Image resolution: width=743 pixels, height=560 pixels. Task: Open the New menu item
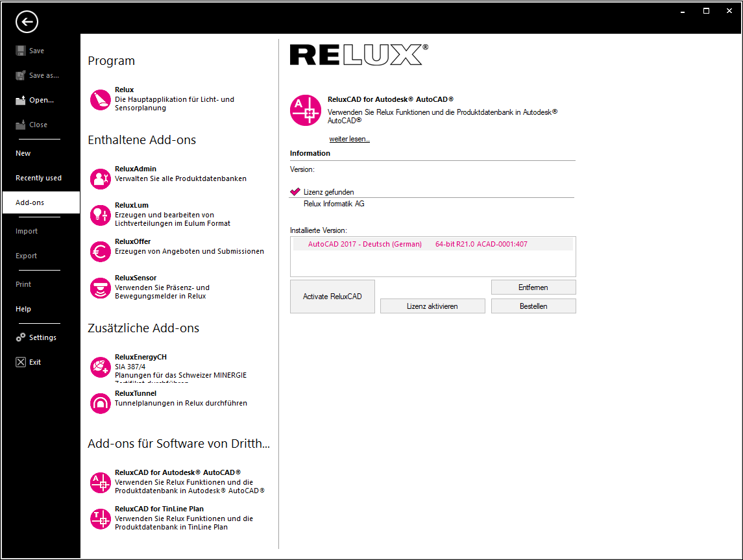(x=23, y=153)
